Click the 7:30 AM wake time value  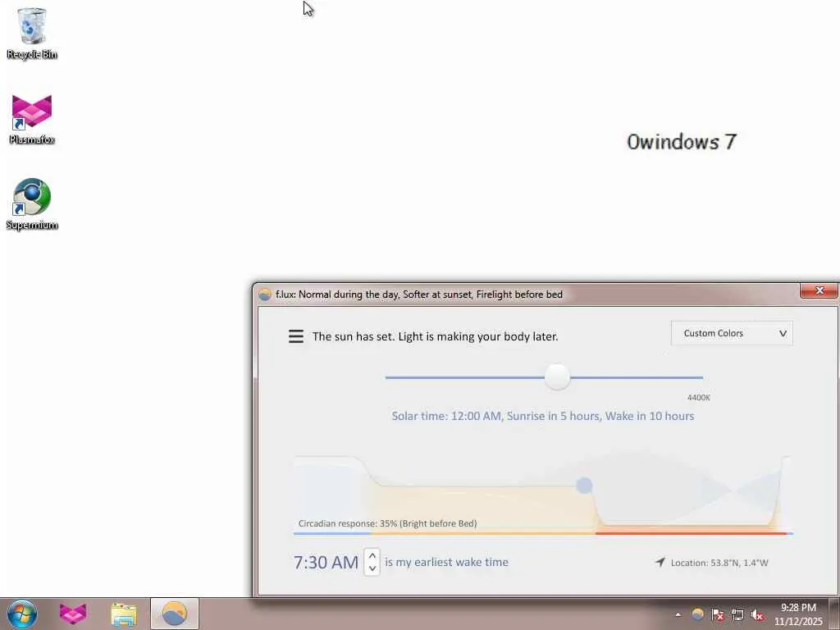pos(326,562)
